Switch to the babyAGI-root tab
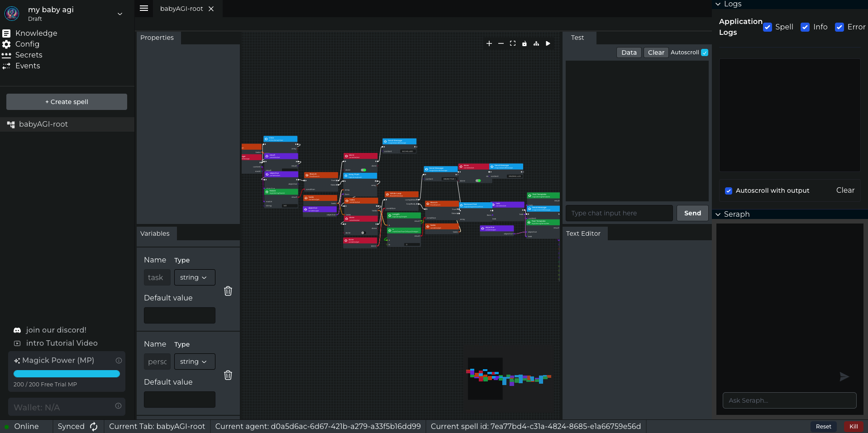Viewport: 868px width, 433px height. click(x=181, y=9)
